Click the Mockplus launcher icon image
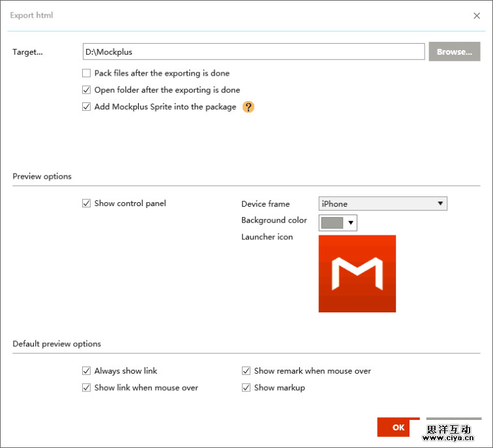Screen dimensions: 493x448 click(x=357, y=273)
